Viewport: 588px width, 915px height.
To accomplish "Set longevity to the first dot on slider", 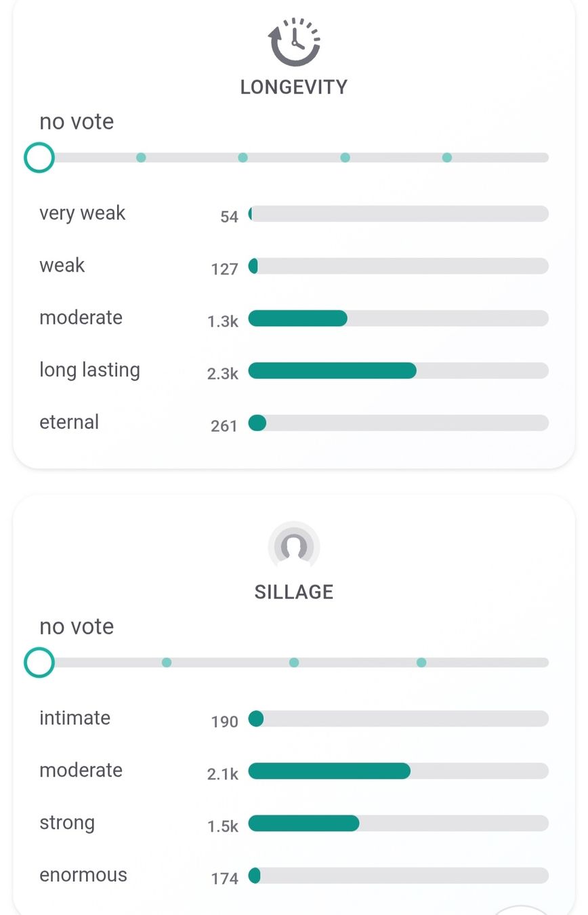I will (141, 157).
